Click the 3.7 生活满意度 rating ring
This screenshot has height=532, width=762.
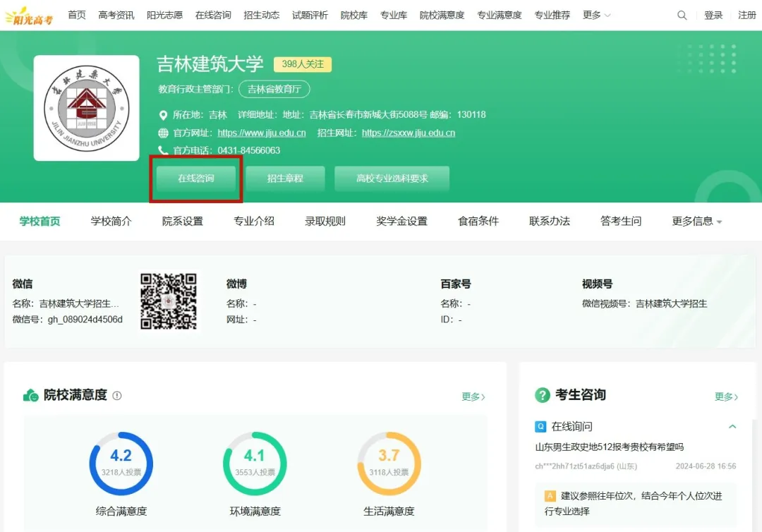[x=389, y=464]
